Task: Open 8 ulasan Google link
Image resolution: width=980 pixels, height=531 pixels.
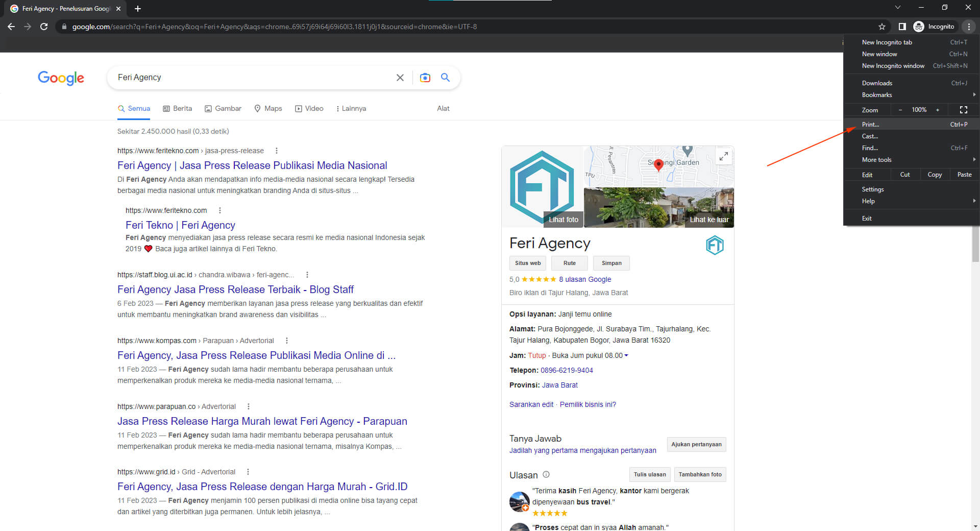Action: tap(585, 279)
